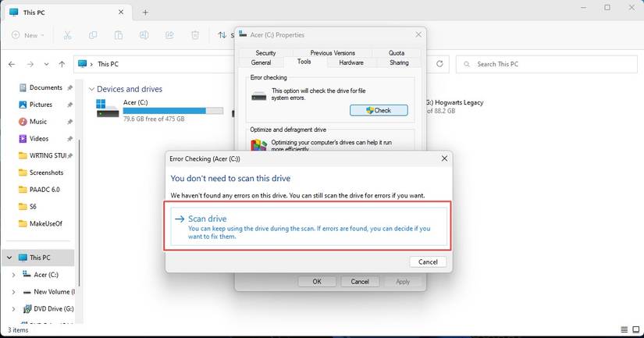Unpin Videos via its pin icon
The height and width of the screenshot is (338, 644).
[69, 139]
